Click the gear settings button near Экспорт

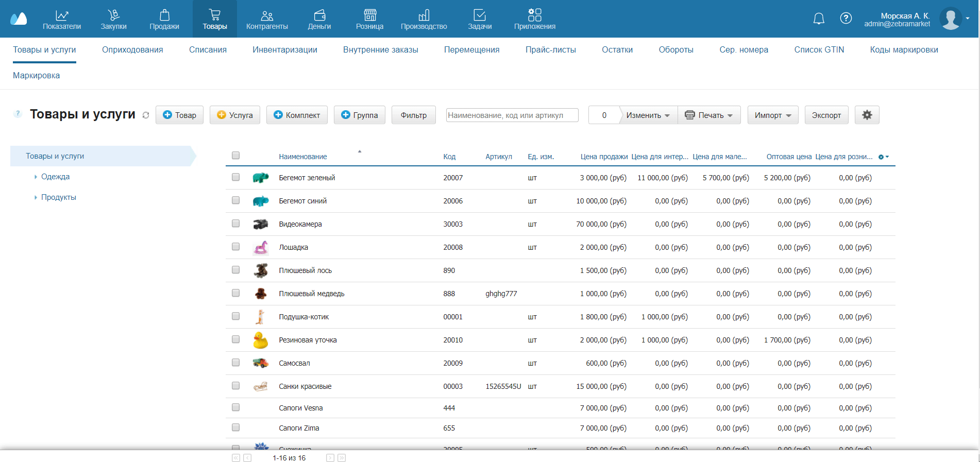[x=867, y=115]
